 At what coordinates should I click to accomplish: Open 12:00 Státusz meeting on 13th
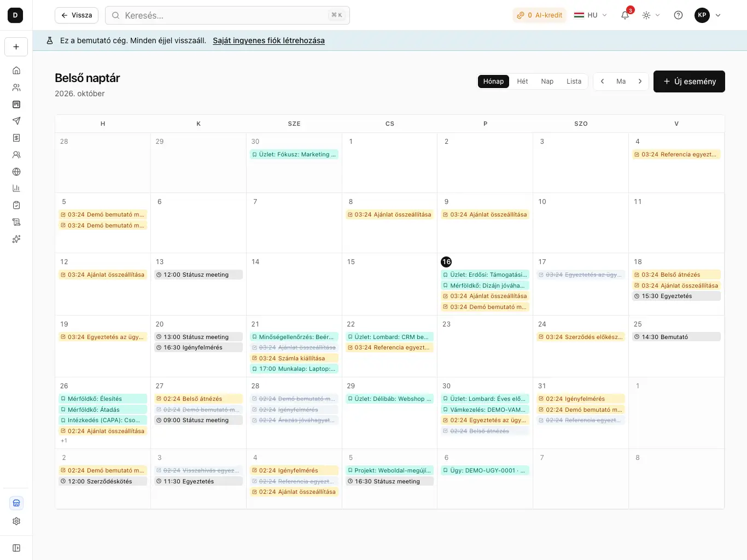click(199, 275)
